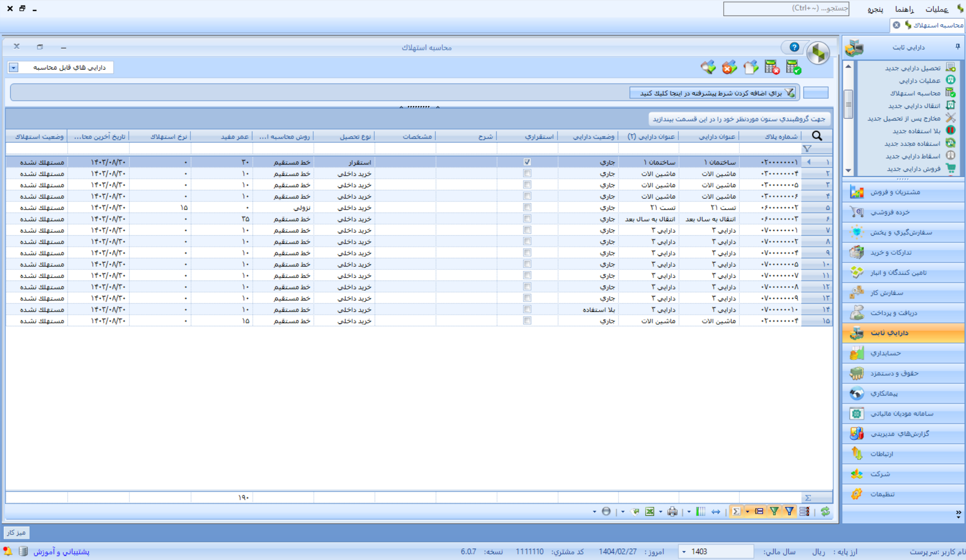Viewport: 966px width, 560px height.
Task: Open the دارایی های قابل محاسبه dropdown
Action: pos(14,67)
